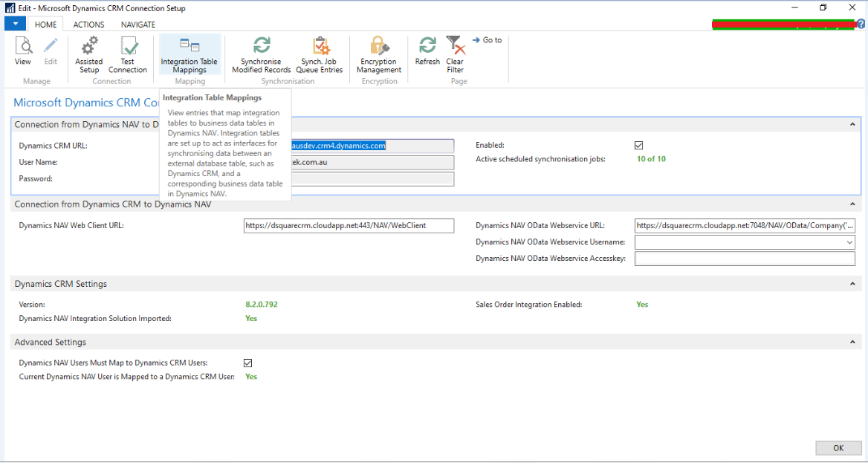
Task: Toggle Dynamics NAV Users Must Map checkbox
Action: (247, 363)
